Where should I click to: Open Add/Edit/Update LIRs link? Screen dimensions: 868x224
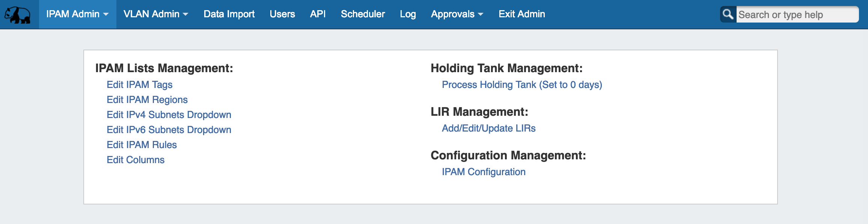[488, 128]
